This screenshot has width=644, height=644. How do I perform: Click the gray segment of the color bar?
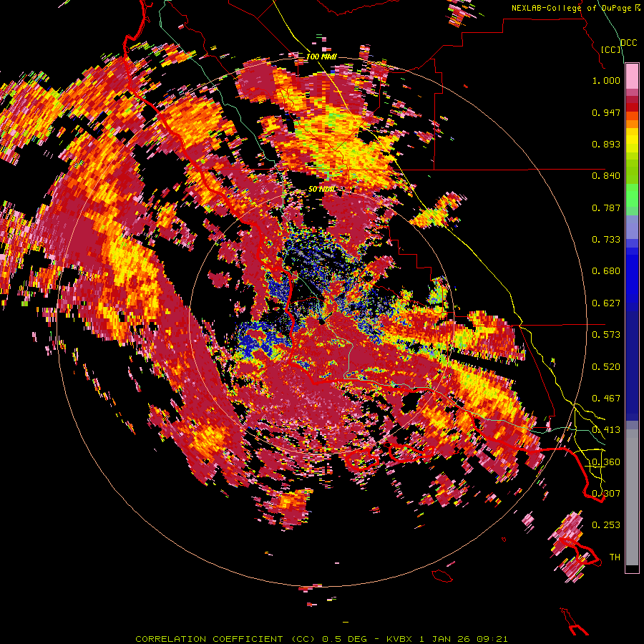coord(632,497)
